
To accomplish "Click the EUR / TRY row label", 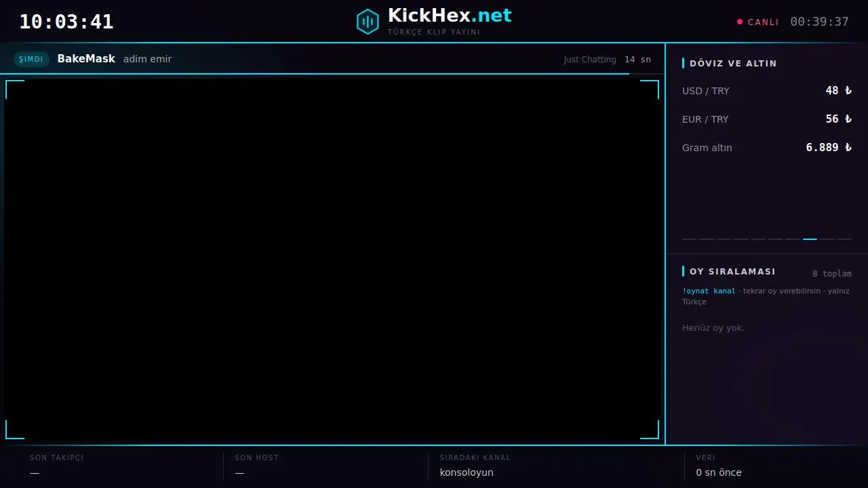I will coord(705,119).
